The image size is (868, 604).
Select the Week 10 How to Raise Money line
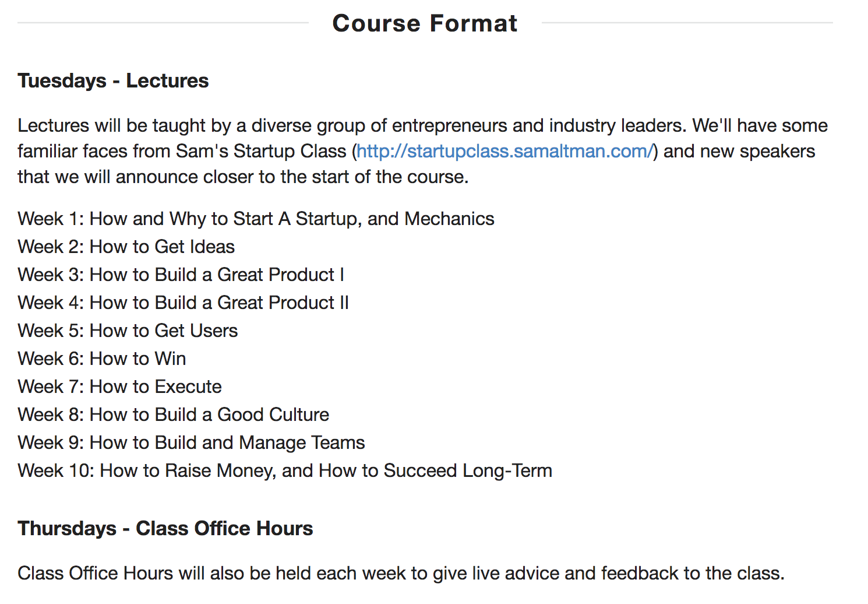pos(285,471)
